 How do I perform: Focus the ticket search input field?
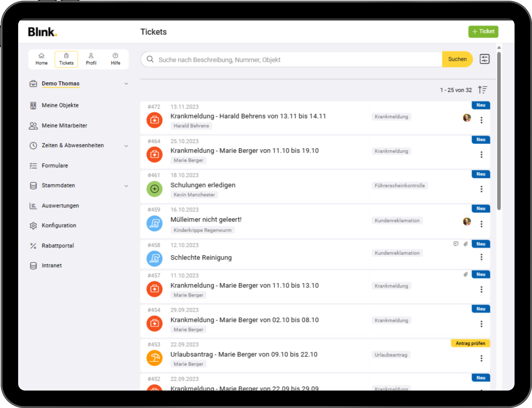[291, 60]
